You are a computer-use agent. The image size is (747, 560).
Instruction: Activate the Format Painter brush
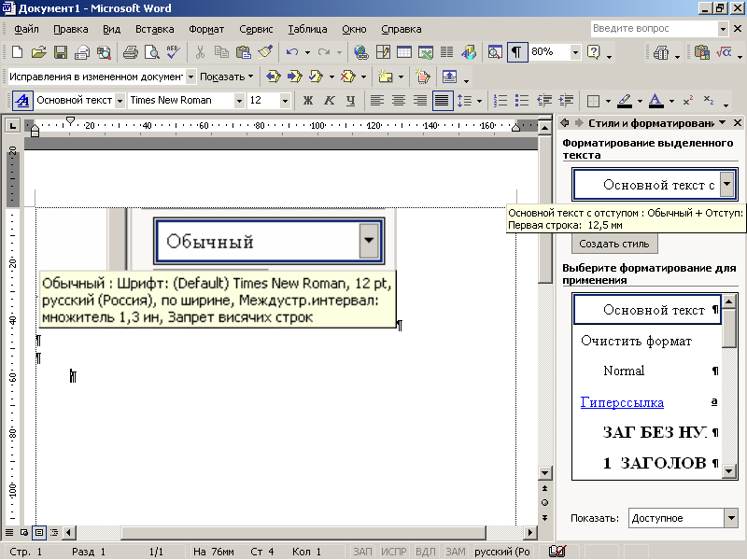click(265, 52)
